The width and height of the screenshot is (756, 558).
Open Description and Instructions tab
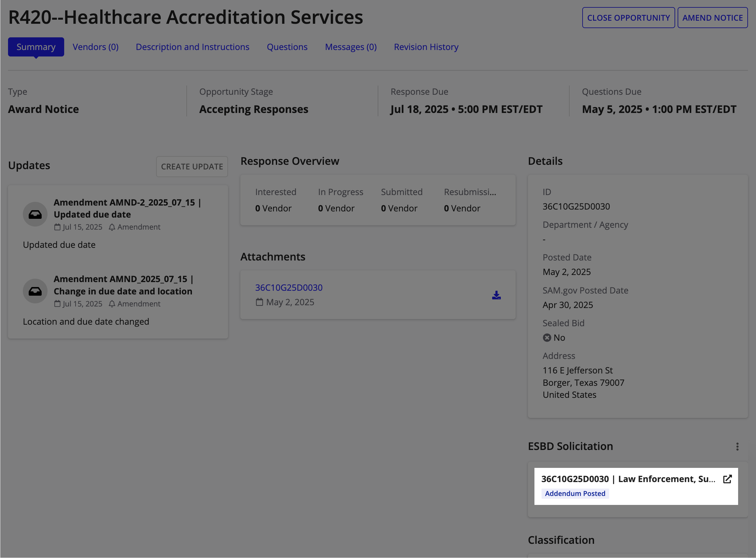193,47
